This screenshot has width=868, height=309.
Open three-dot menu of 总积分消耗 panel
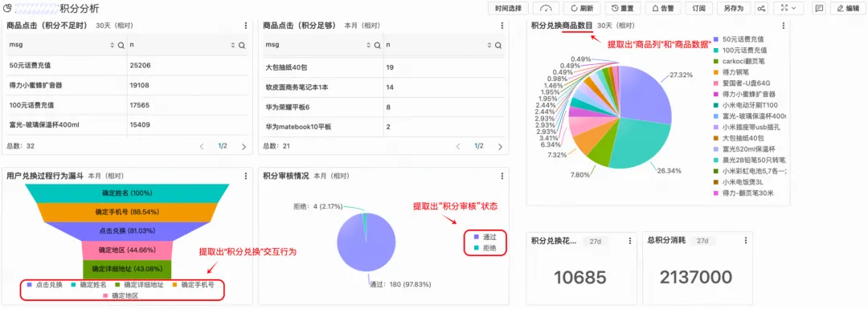[x=746, y=241]
